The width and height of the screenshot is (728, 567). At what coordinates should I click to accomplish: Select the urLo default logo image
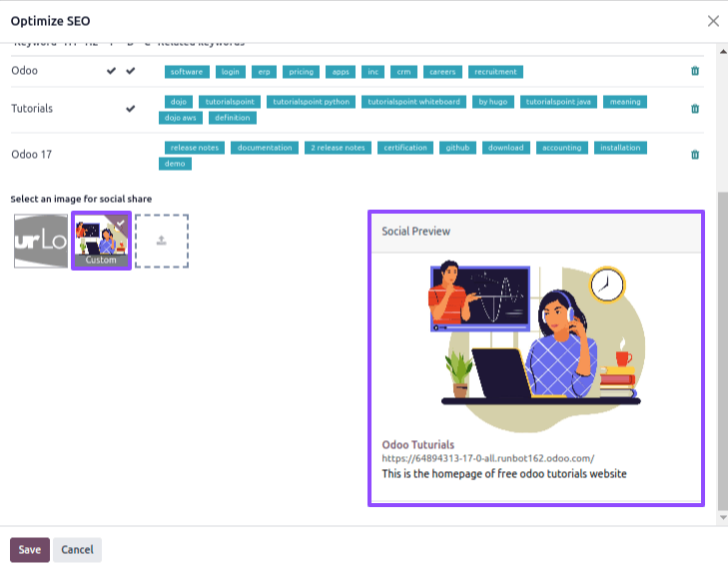(41, 241)
